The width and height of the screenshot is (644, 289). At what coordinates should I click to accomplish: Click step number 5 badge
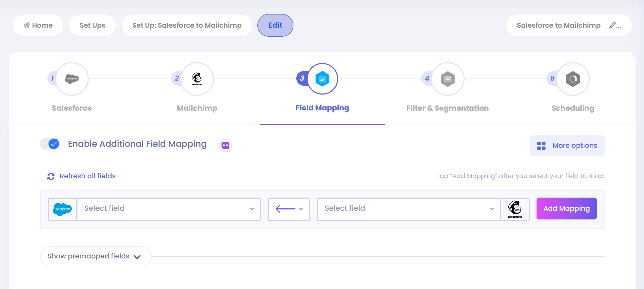tap(552, 78)
